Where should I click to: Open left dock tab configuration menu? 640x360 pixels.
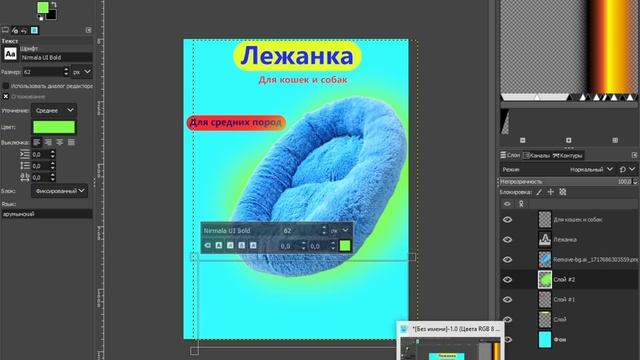tap(89, 30)
